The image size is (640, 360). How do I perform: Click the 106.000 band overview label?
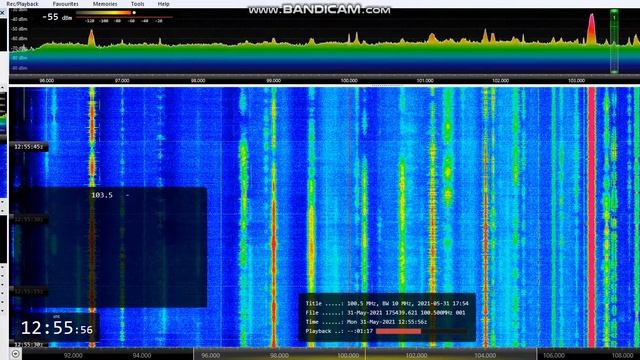pos(553,356)
